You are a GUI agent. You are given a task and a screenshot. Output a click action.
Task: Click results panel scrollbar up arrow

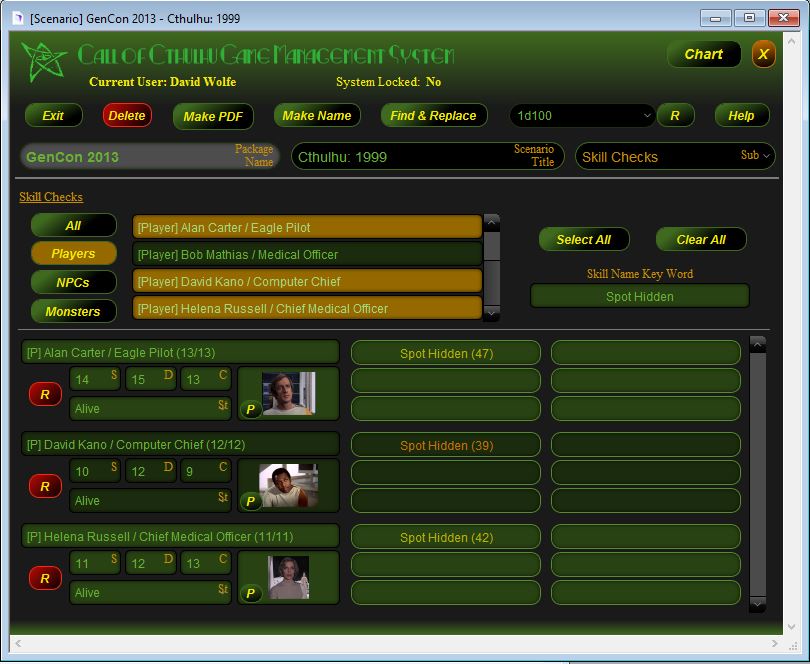(x=757, y=344)
